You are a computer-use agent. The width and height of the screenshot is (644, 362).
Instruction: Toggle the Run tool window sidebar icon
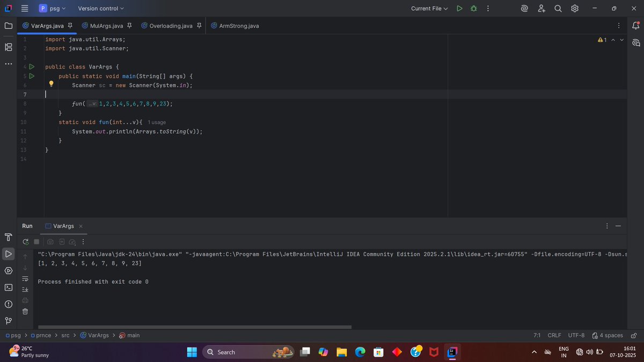[8, 254]
